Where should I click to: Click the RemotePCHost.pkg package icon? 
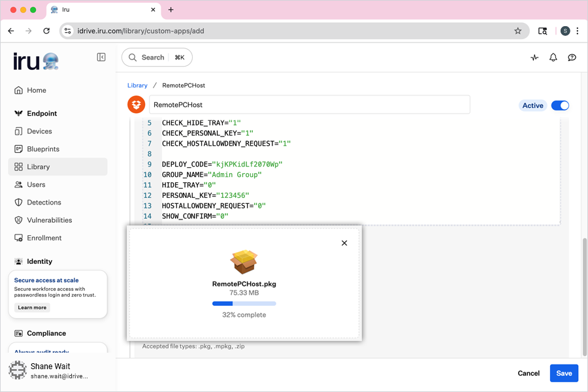244,262
